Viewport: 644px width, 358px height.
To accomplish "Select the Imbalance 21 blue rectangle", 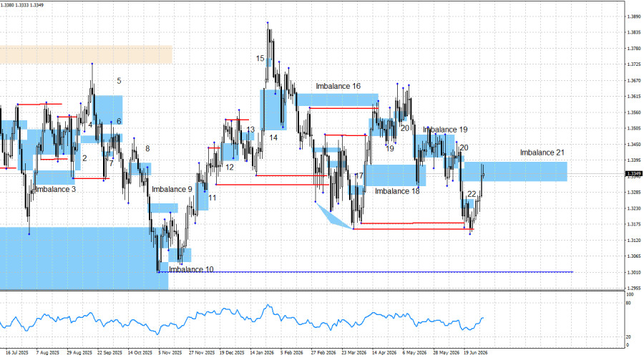I will coord(513,172).
